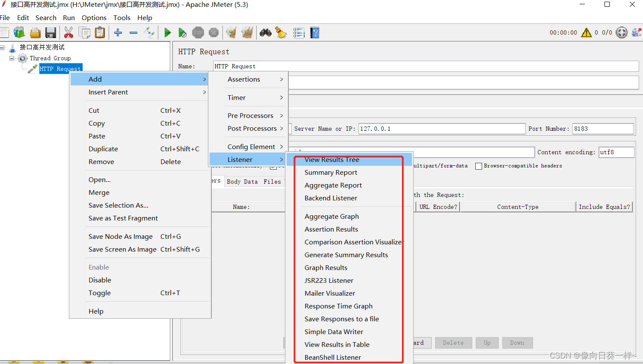Click the Content encoding field
The height and width of the screenshot is (364, 643).
pyautogui.click(x=616, y=152)
